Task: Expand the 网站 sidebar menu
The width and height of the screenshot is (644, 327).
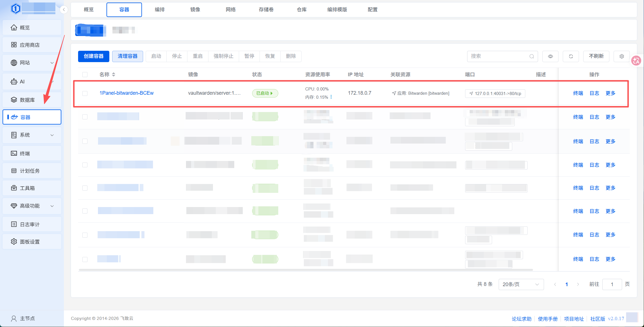Action: tap(32, 63)
